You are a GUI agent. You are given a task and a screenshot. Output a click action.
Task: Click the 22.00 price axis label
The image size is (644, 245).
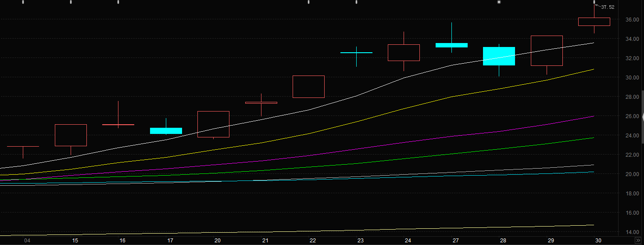point(632,155)
